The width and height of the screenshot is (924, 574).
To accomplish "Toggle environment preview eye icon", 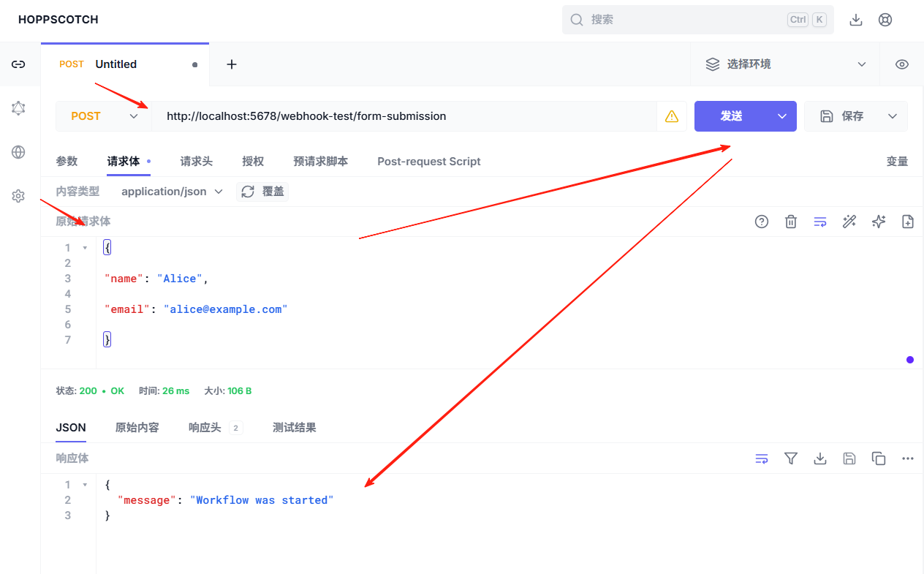I will click(x=902, y=64).
